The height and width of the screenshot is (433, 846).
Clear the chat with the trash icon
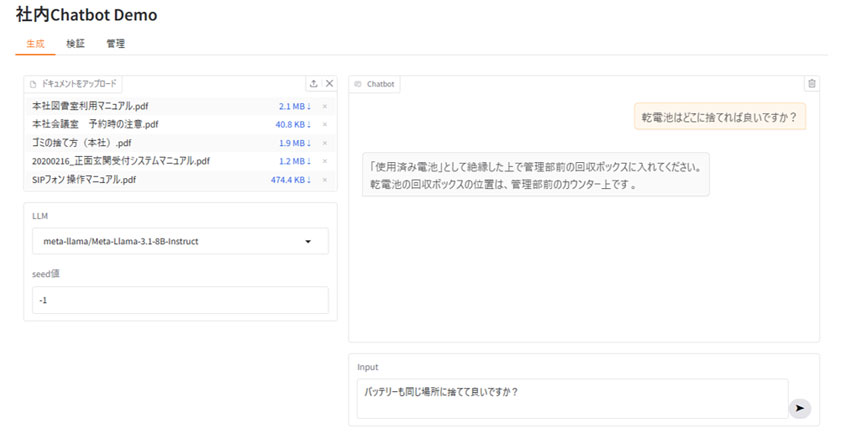811,84
